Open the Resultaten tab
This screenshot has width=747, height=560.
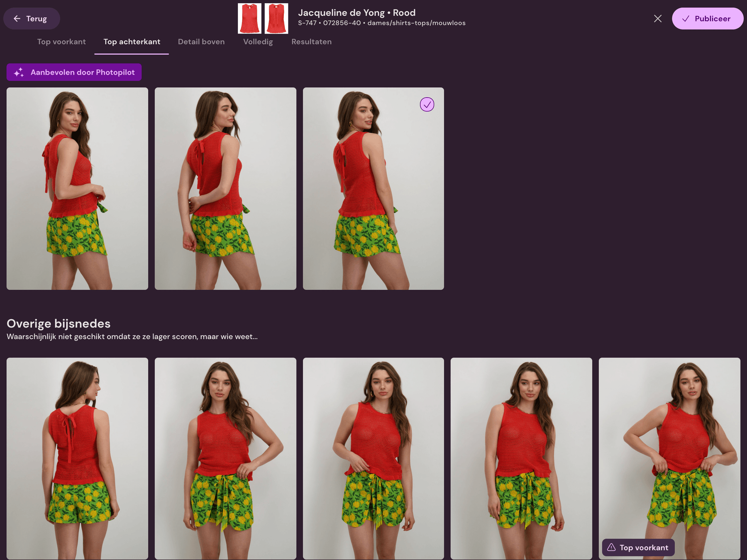pyautogui.click(x=311, y=42)
